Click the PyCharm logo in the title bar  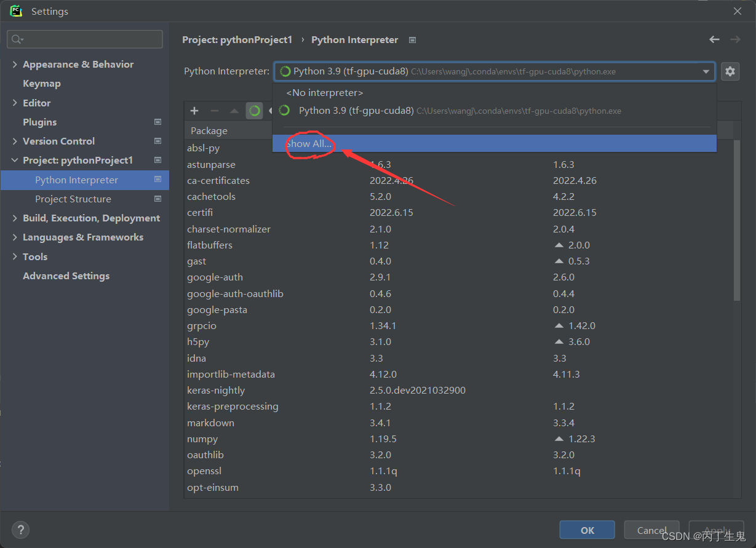click(16, 11)
